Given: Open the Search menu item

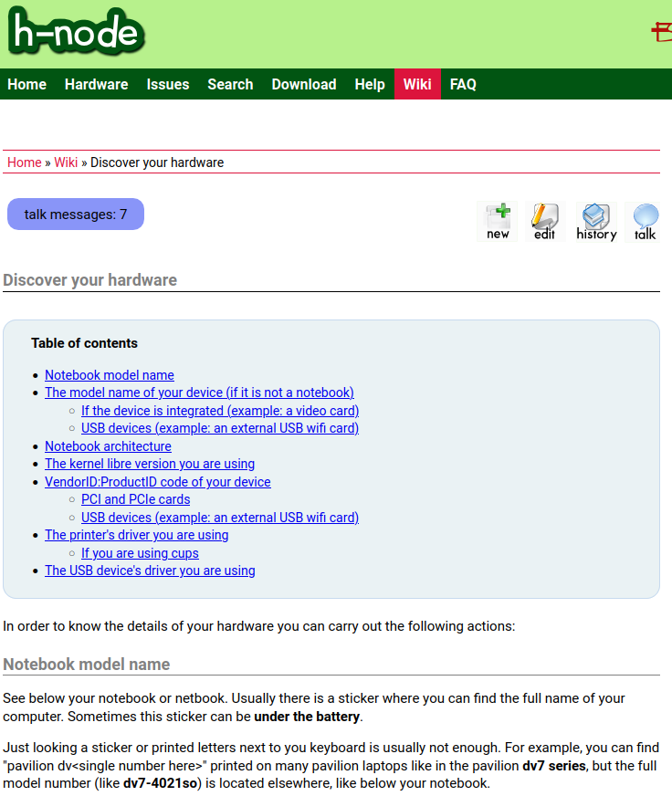Looking at the screenshot, I should 230,84.
